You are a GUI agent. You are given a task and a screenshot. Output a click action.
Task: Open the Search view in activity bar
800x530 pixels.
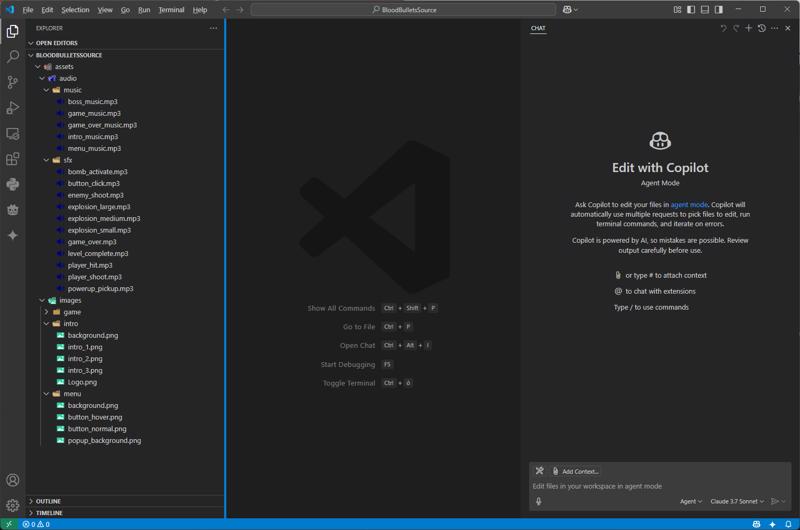pyautogui.click(x=13, y=57)
